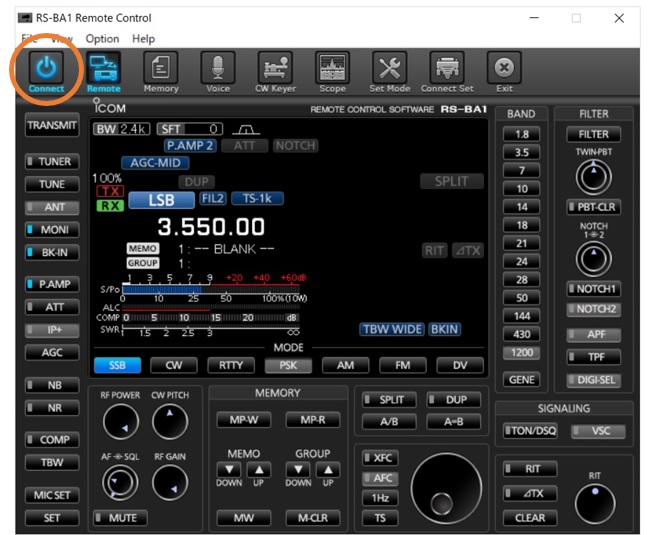Open the Scope spectrum icon
This screenshot has height=535, width=650.
[x=332, y=68]
